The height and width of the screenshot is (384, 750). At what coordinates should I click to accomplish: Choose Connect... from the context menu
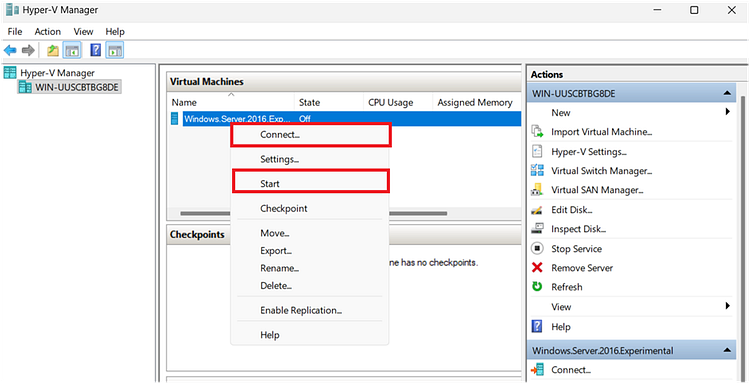[x=311, y=135]
